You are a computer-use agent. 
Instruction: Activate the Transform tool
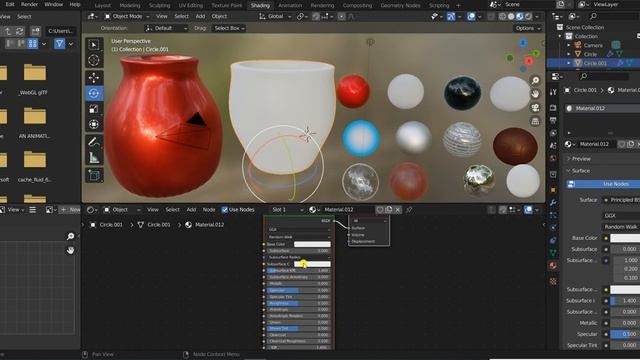pos(93,124)
